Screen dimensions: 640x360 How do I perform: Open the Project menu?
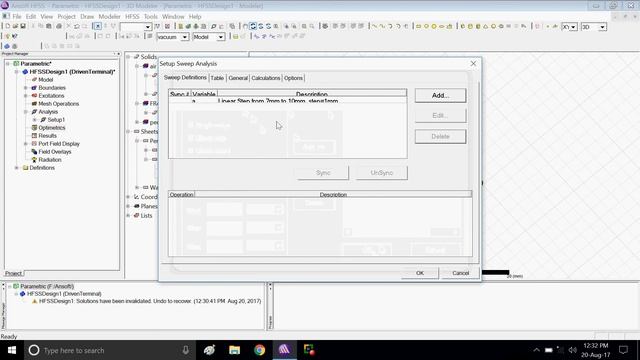point(67,17)
